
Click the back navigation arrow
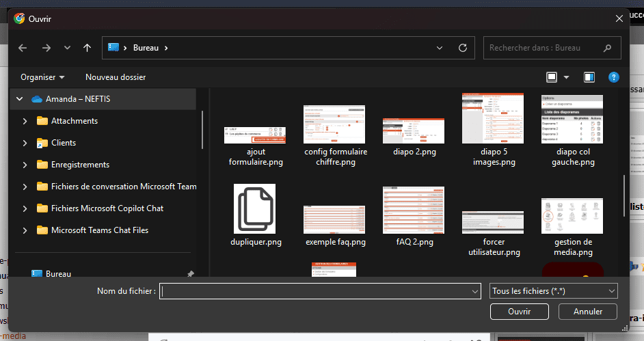[x=23, y=48]
